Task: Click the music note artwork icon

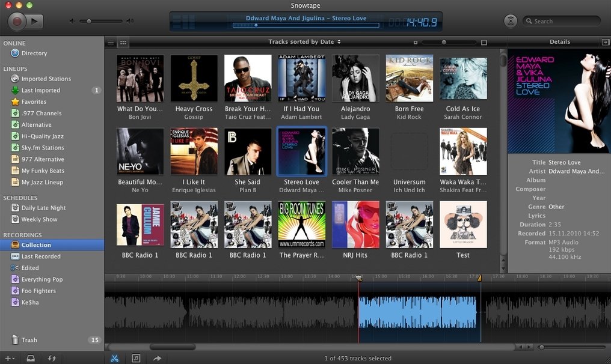Action: [135, 358]
